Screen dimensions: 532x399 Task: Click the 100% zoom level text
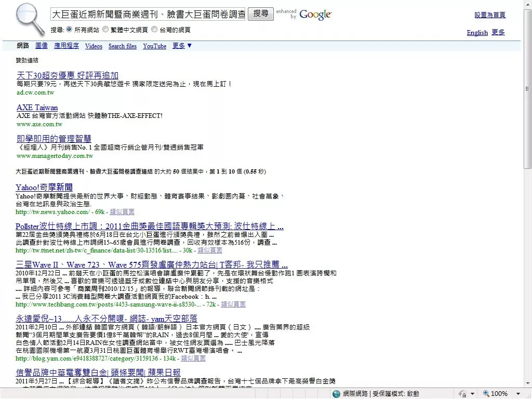pos(499,394)
